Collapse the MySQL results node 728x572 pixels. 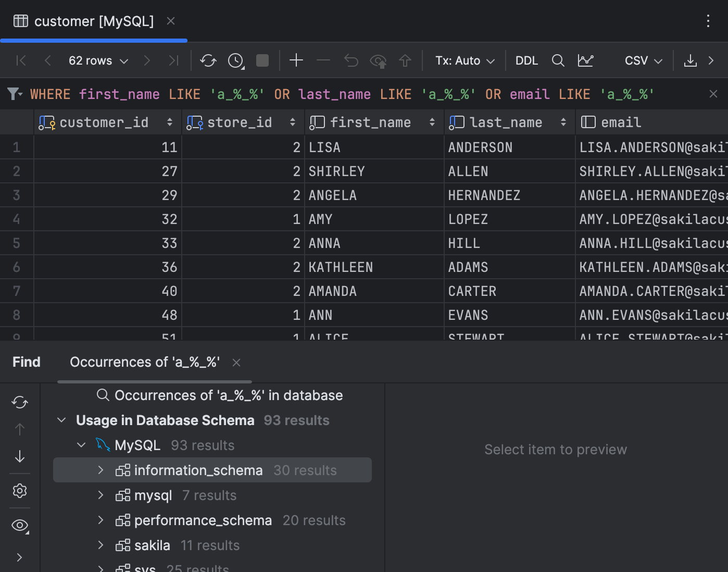click(x=81, y=445)
